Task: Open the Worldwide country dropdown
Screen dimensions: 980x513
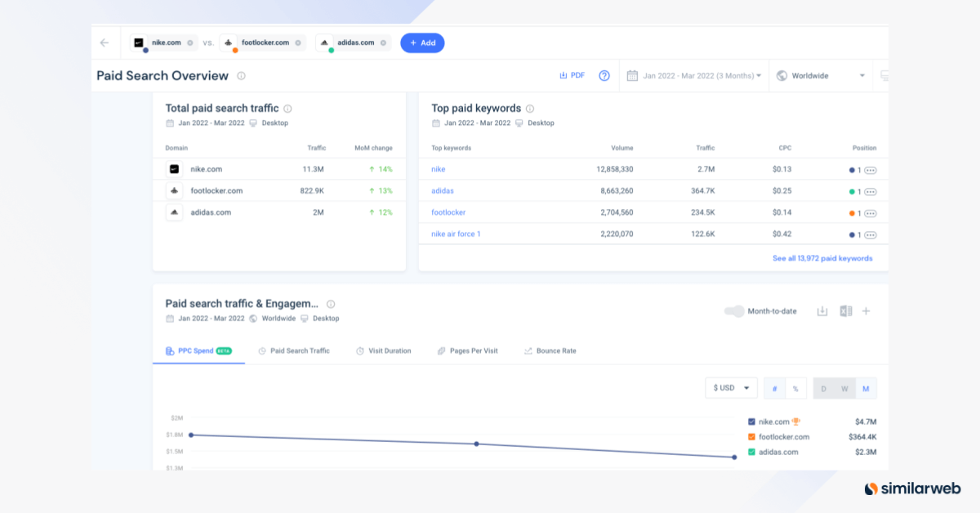Action: [821, 76]
